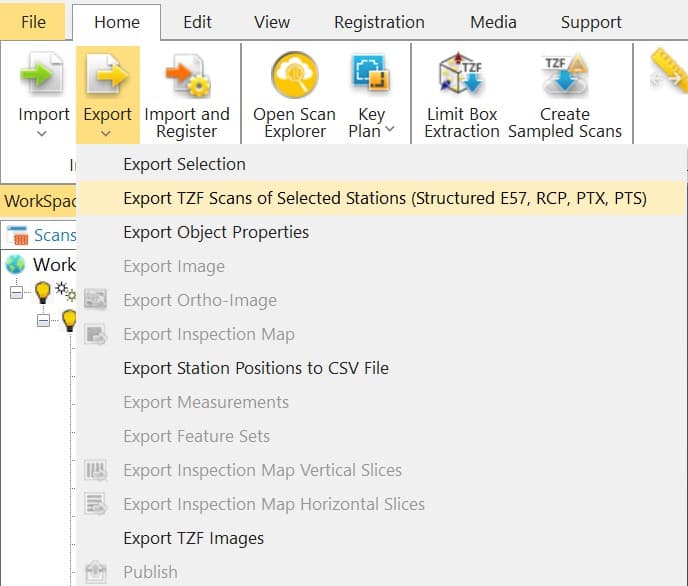The image size is (688, 586).
Task: Switch to the Registration tab
Action: click(x=379, y=22)
